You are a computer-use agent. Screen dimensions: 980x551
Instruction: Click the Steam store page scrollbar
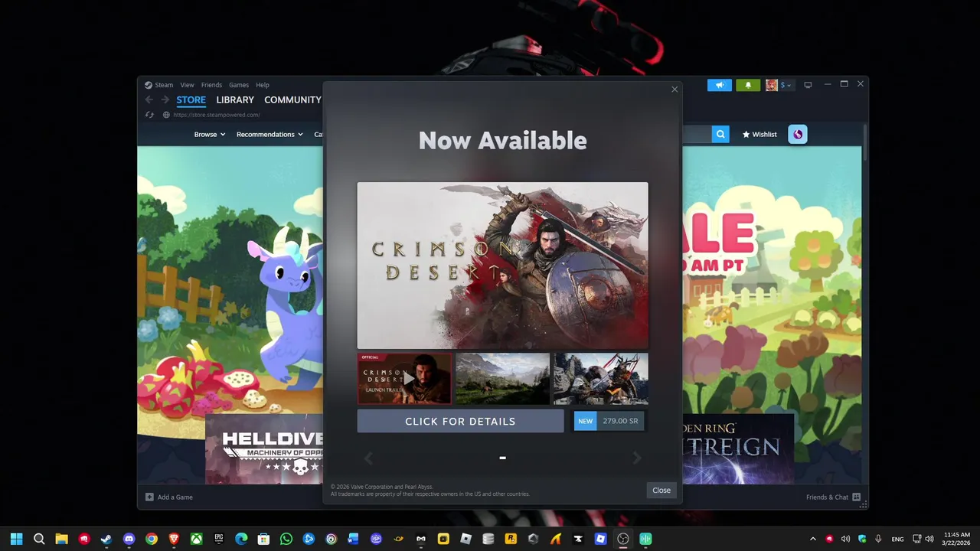864,142
